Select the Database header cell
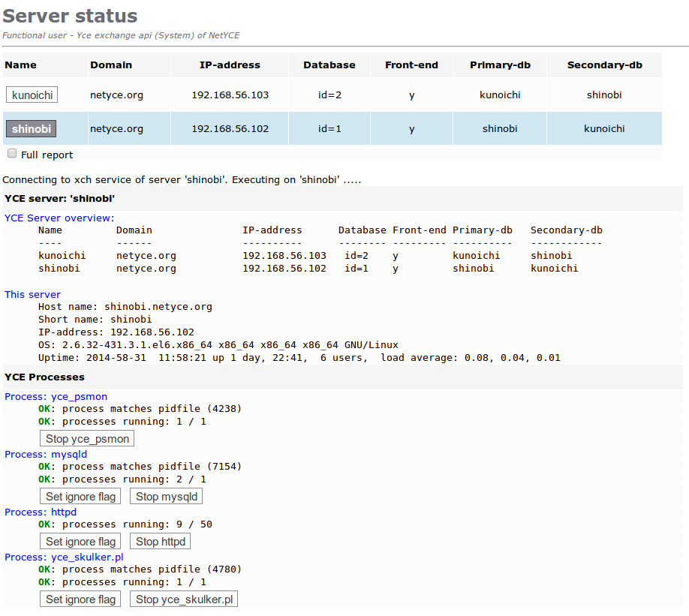 (329, 65)
